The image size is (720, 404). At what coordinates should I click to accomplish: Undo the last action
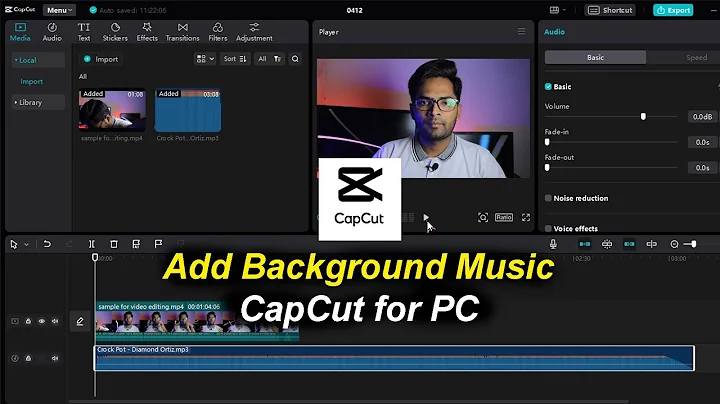47,244
